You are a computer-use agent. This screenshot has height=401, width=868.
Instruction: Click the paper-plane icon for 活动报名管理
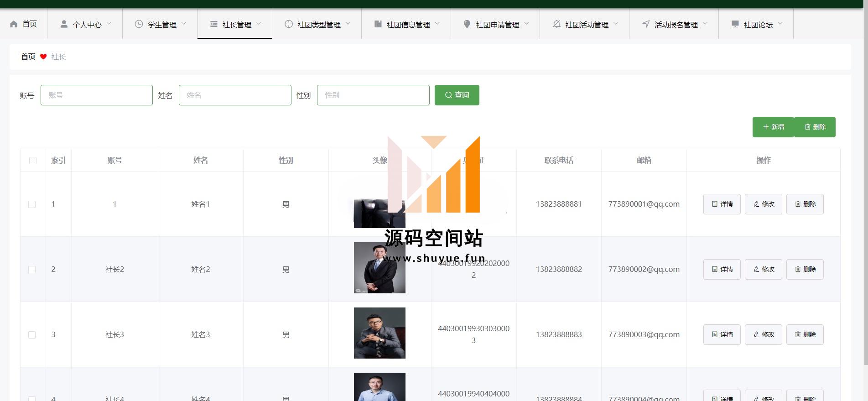(645, 24)
